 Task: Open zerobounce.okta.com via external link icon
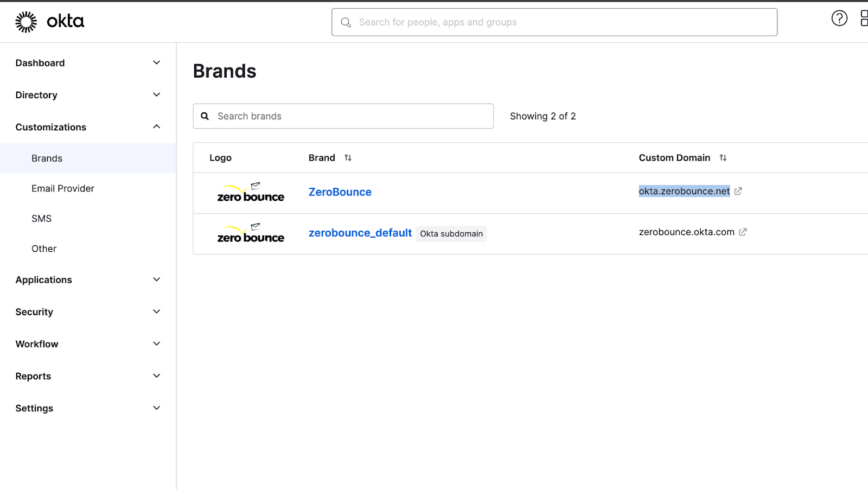(x=743, y=232)
